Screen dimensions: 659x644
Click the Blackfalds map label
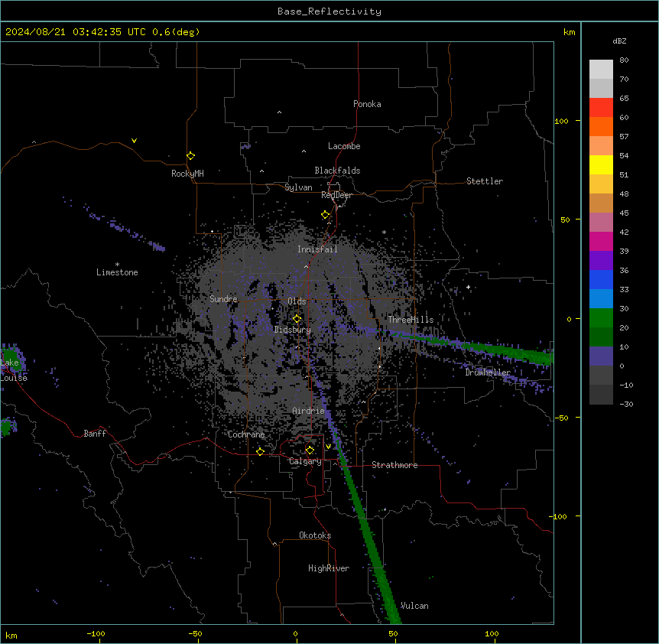click(337, 171)
